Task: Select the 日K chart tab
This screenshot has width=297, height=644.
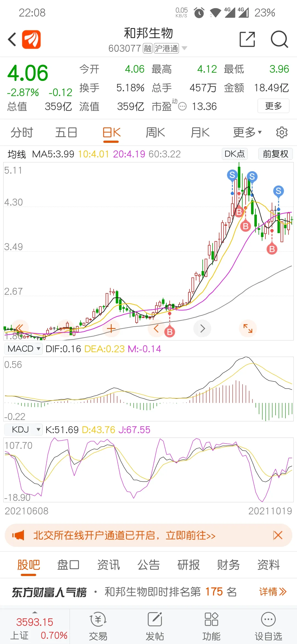Action: coord(111,132)
